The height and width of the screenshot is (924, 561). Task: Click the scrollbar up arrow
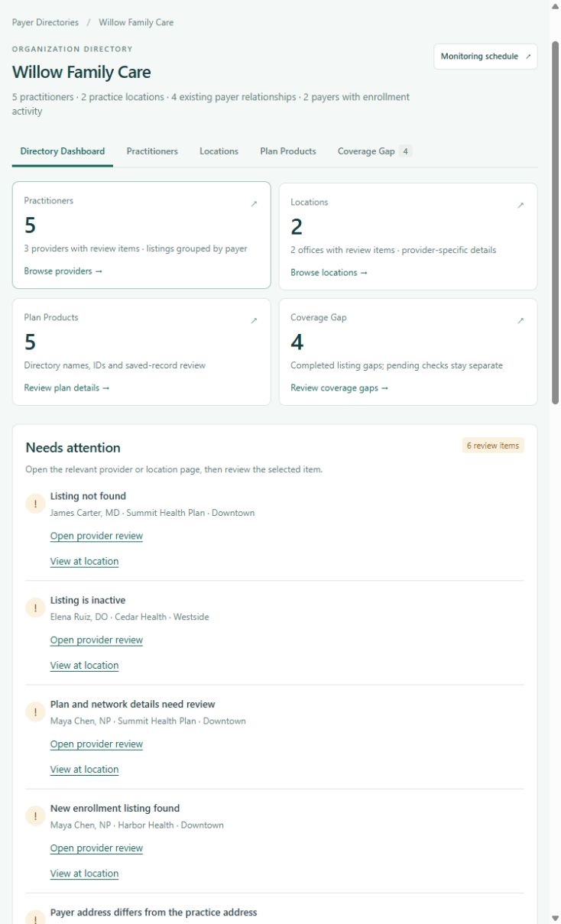pos(555,6)
